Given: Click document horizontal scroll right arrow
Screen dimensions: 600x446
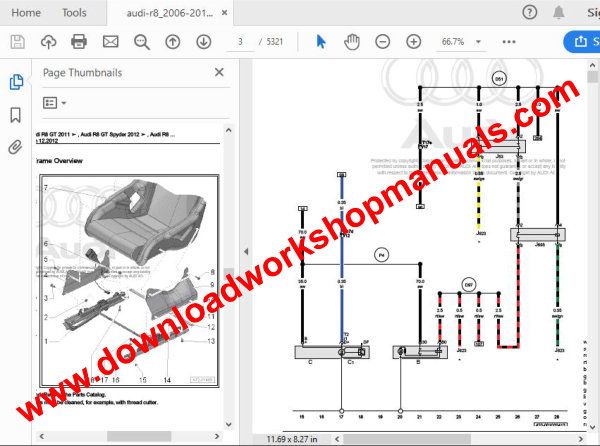Looking at the screenshot, I should (580, 439).
